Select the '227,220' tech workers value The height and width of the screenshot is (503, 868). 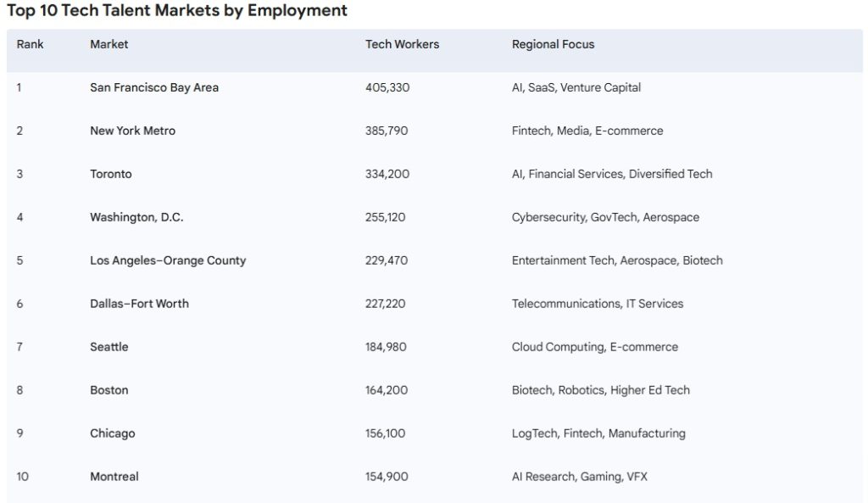386,304
